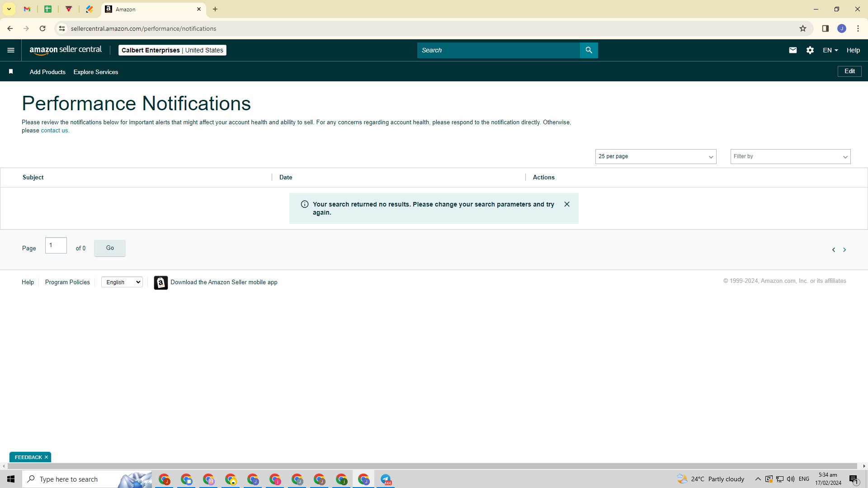Click the horizontal scrollbar
Image resolution: width=868 pixels, height=488 pixels.
tap(432, 466)
